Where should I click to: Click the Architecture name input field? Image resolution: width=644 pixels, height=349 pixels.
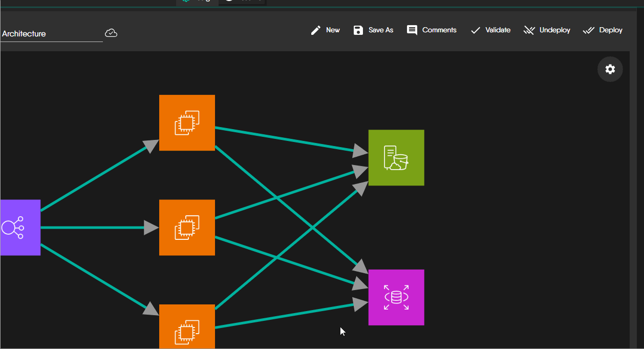click(x=51, y=34)
